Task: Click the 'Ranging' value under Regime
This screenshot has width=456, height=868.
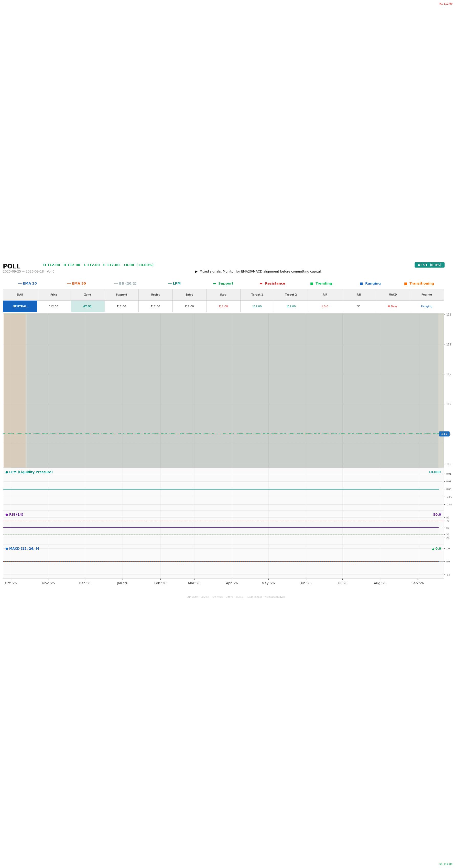Action: 427,307
